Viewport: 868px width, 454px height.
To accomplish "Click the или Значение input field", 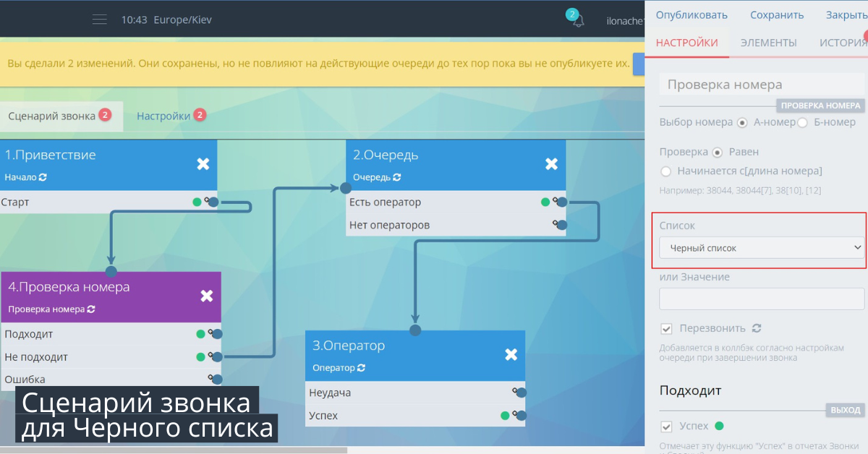I will pos(762,299).
